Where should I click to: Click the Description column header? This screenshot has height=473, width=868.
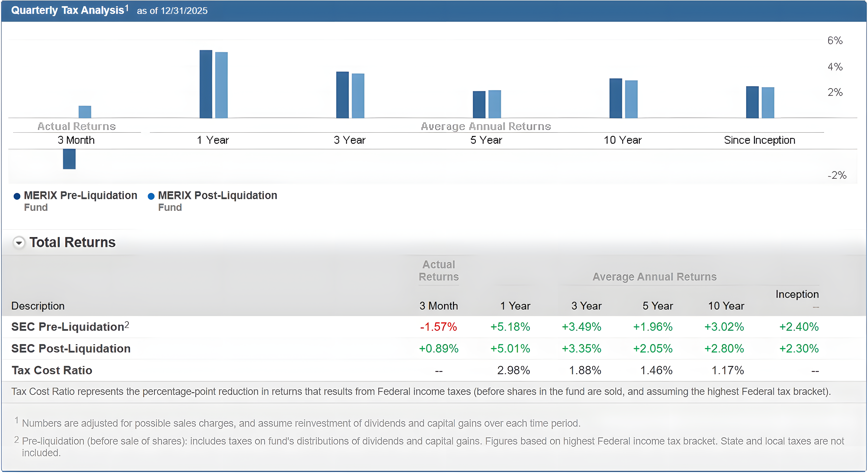(x=38, y=306)
